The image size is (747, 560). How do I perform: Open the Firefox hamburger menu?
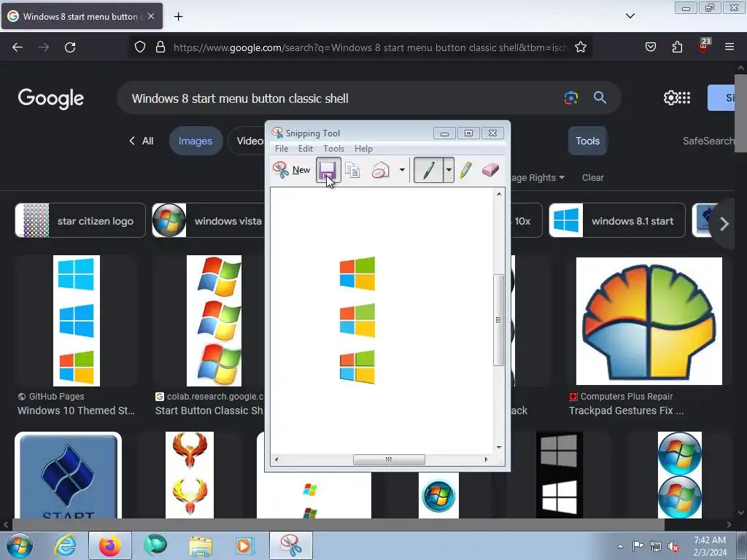(729, 47)
